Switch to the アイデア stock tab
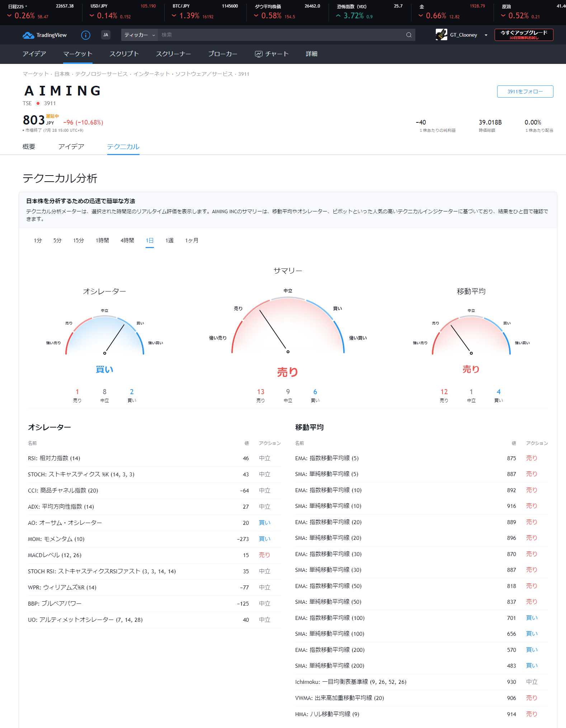 pyautogui.click(x=71, y=146)
